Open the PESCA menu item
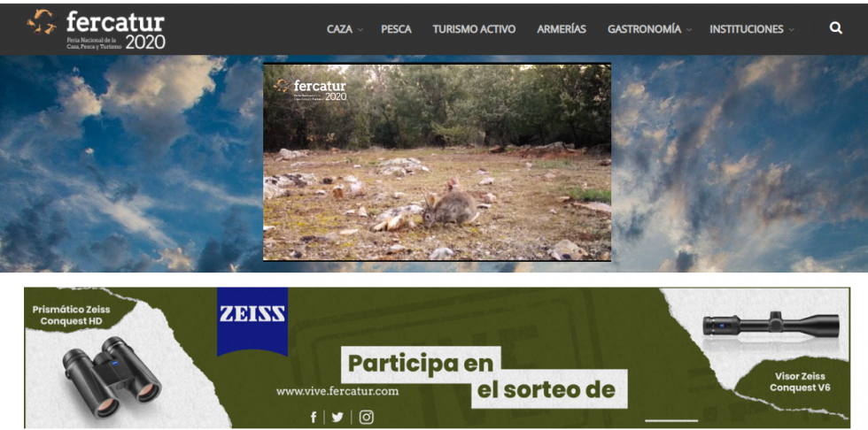Screen dimensions: 868x430 pyautogui.click(x=396, y=29)
